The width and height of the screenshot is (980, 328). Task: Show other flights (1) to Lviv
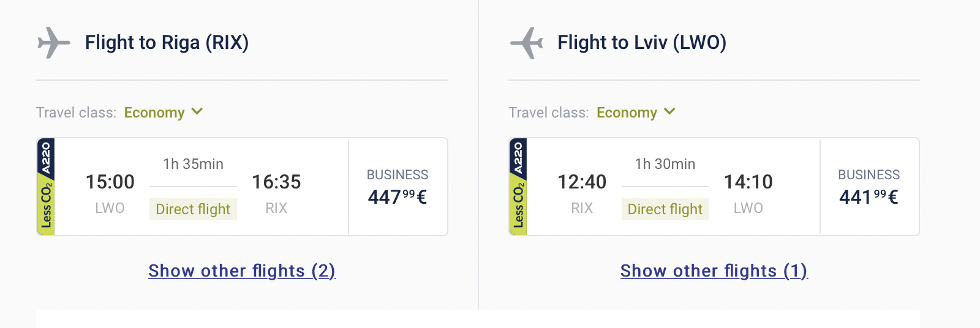tap(714, 270)
